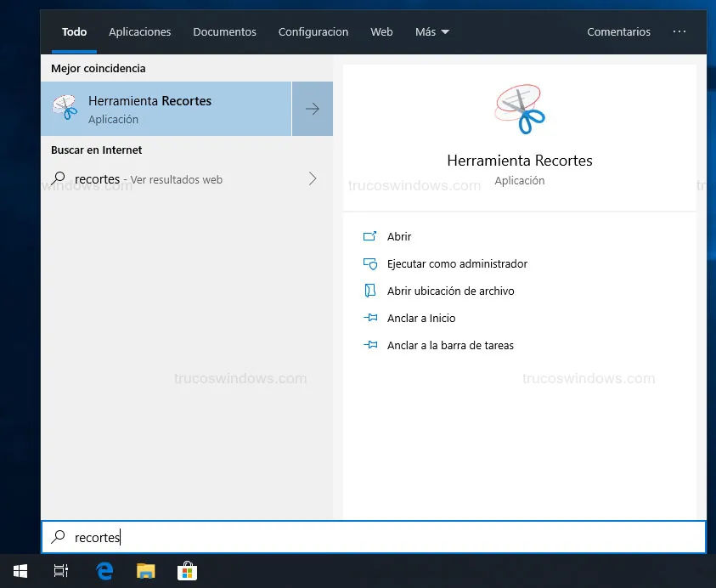This screenshot has width=716, height=588.
Task: Click the small Herramienta Recortes result icon
Action: (x=65, y=108)
